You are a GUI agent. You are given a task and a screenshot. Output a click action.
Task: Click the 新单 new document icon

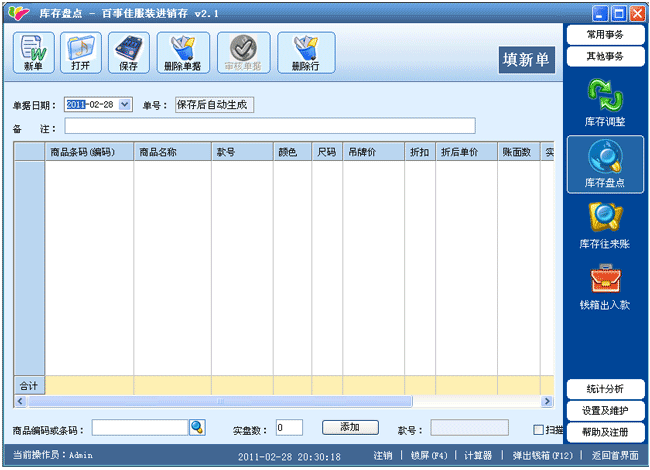click(34, 53)
